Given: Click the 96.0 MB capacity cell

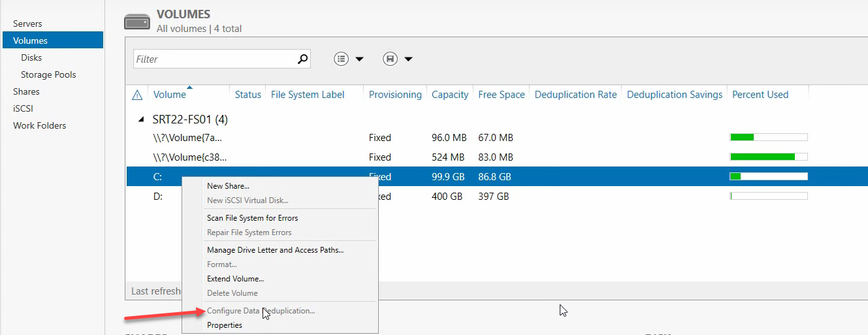Looking at the screenshot, I should [x=449, y=138].
